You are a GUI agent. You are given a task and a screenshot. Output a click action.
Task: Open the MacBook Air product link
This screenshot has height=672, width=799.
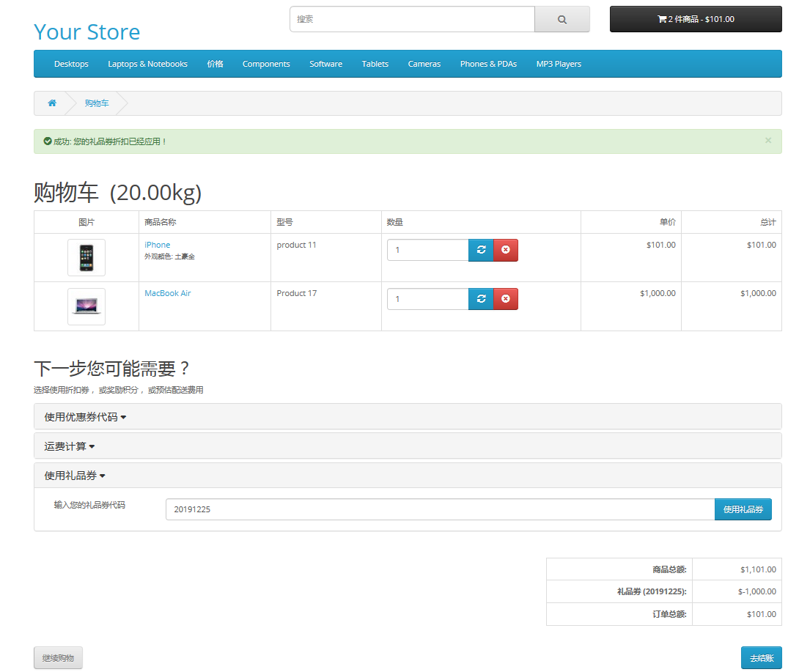168,293
